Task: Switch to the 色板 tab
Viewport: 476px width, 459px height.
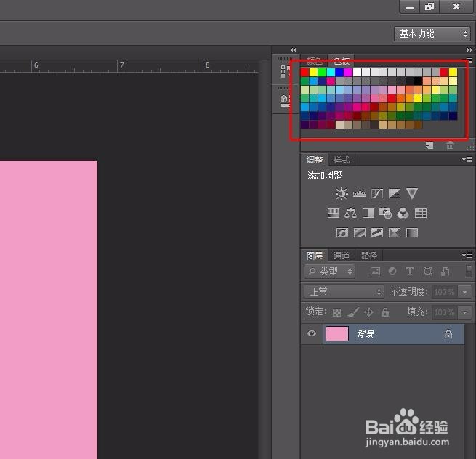Action: [342, 61]
